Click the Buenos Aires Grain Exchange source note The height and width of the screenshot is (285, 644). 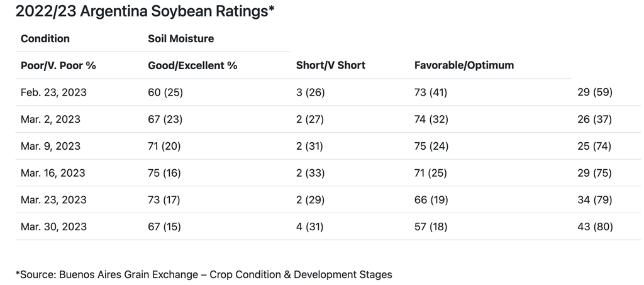tap(204, 274)
